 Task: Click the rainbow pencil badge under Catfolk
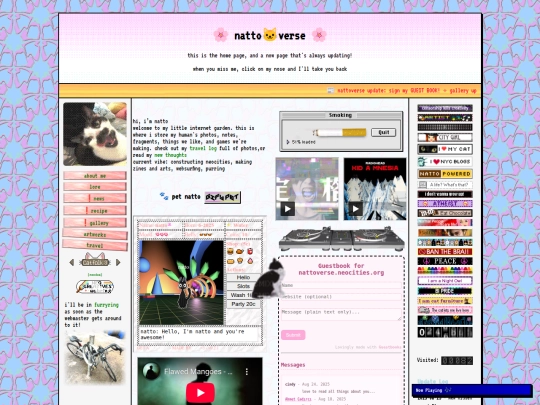(x=95, y=287)
